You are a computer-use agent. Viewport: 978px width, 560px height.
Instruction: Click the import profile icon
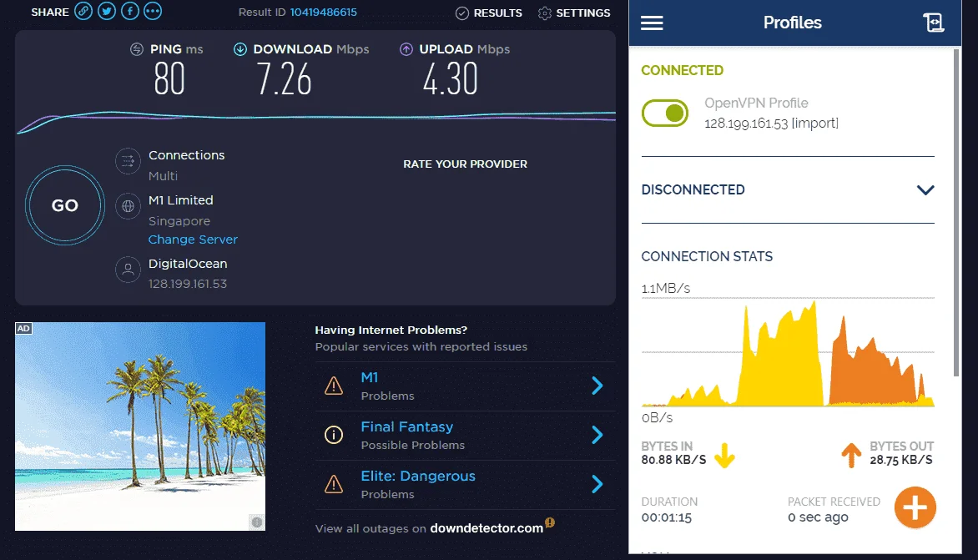[933, 23]
